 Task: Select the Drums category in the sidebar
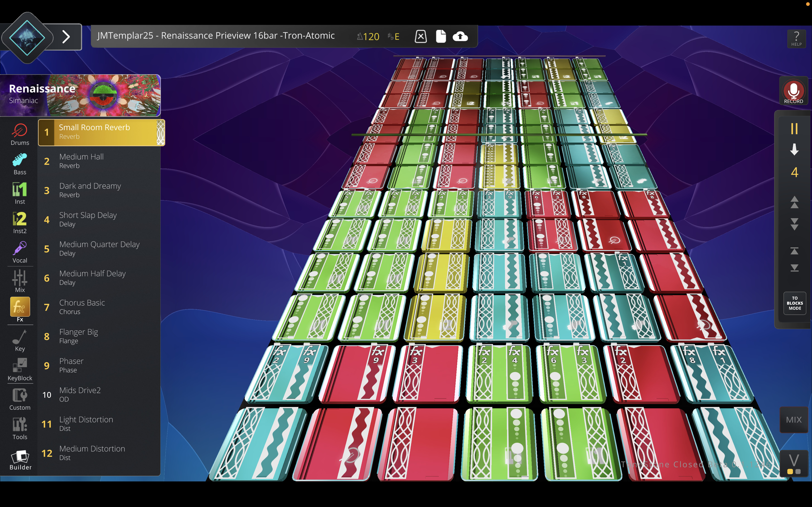pyautogui.click(x=19, y=134)
